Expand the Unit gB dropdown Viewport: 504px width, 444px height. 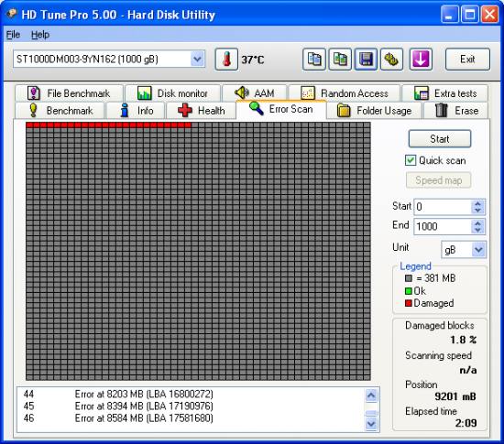point(478,249)
